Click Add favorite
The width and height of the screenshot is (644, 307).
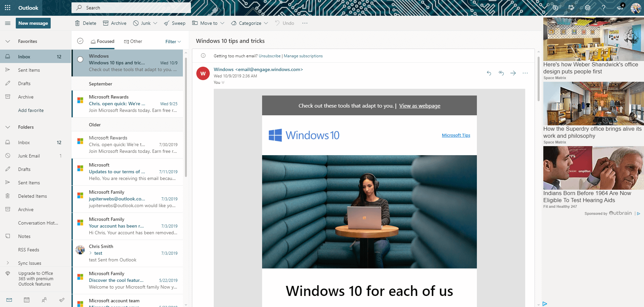click(31, 110)
